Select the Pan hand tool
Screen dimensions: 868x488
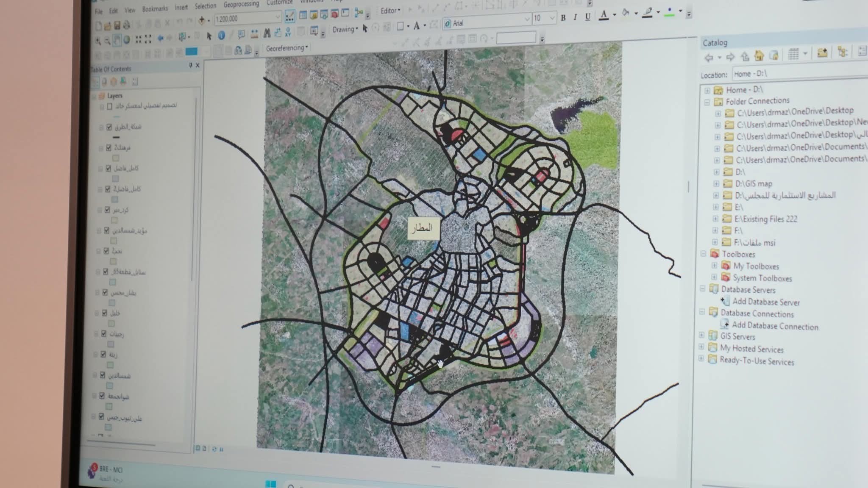click(x=117, y=40)
